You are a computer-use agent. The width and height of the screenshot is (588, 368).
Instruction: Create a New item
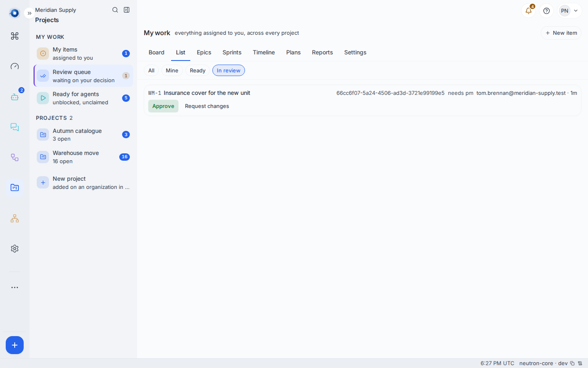[x=561, y=33]
